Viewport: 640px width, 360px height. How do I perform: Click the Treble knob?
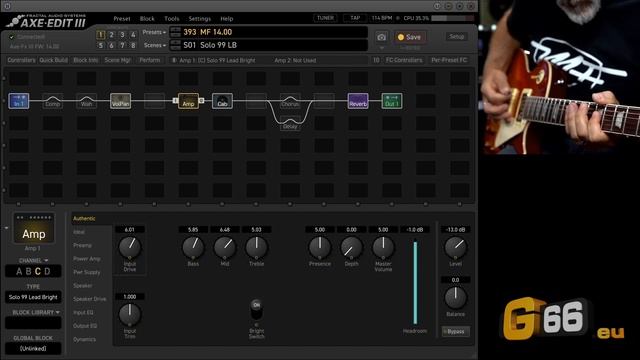click(x=256, y=247)
